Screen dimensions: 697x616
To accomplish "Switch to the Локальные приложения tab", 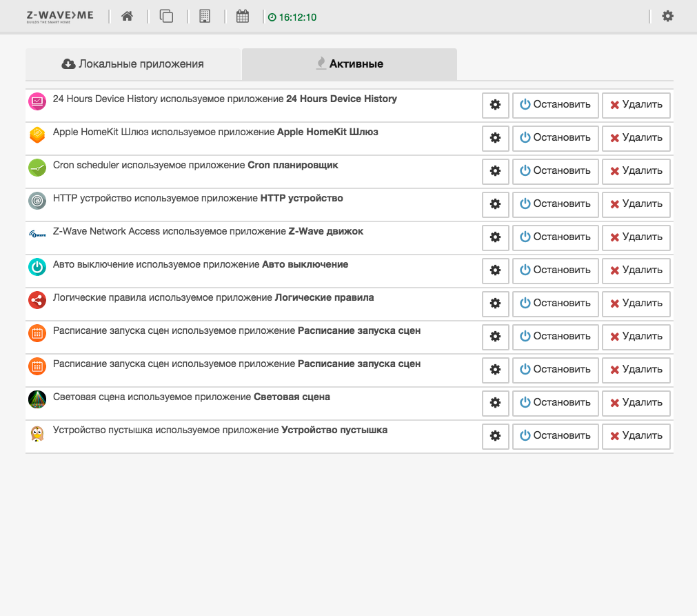I will pos(133,64).
